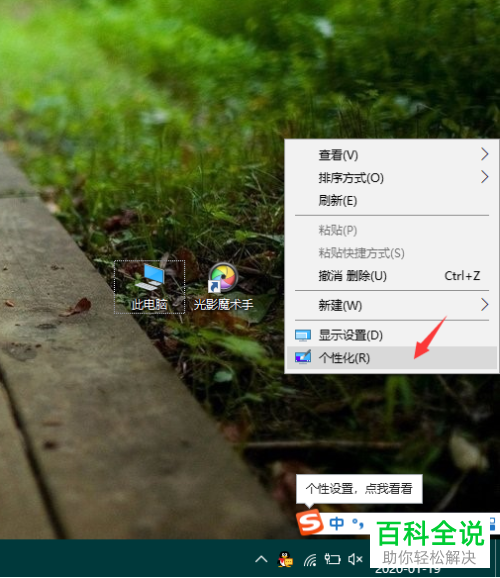This screenshot has height=578, width=500.
Task: Choose 粘贴(P) in the context menu
Action: 392,230
